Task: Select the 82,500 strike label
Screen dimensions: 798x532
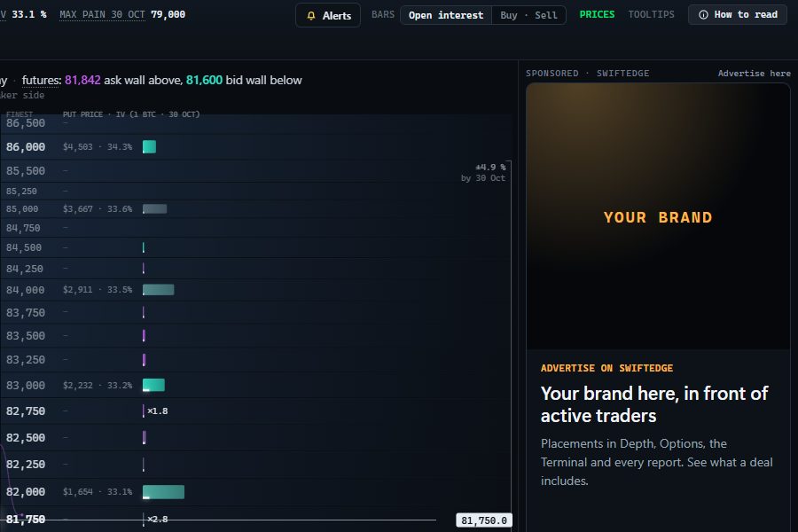Action: tap(26, 437)
